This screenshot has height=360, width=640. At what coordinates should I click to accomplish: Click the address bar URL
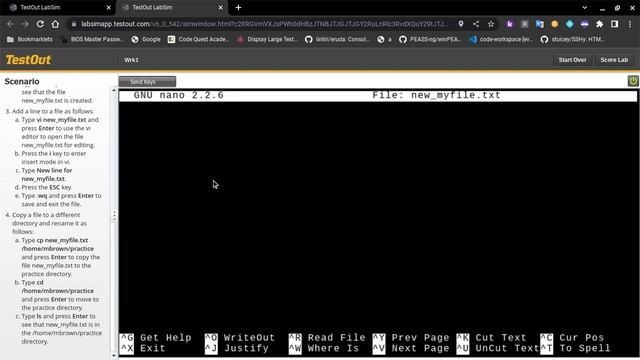(x=264, y=24)
